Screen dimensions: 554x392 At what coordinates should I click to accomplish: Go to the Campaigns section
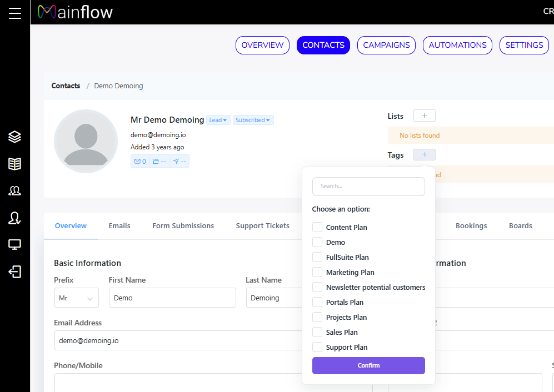pos(386,45)
